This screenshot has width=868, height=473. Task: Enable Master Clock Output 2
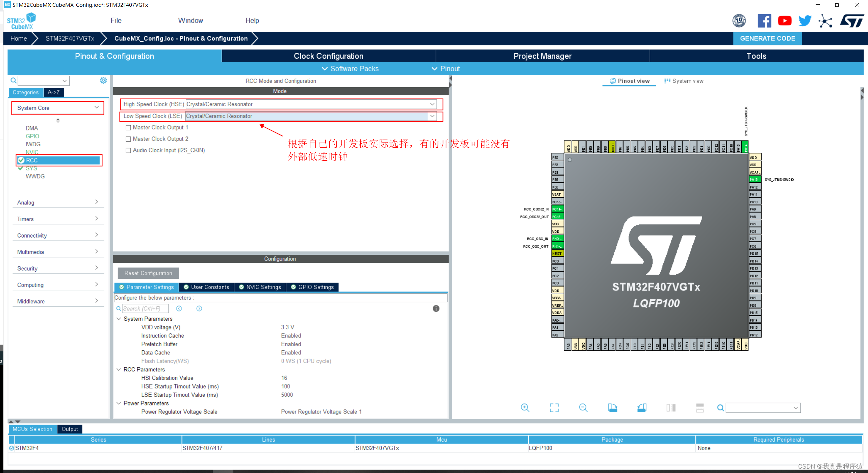pos(128,139)
